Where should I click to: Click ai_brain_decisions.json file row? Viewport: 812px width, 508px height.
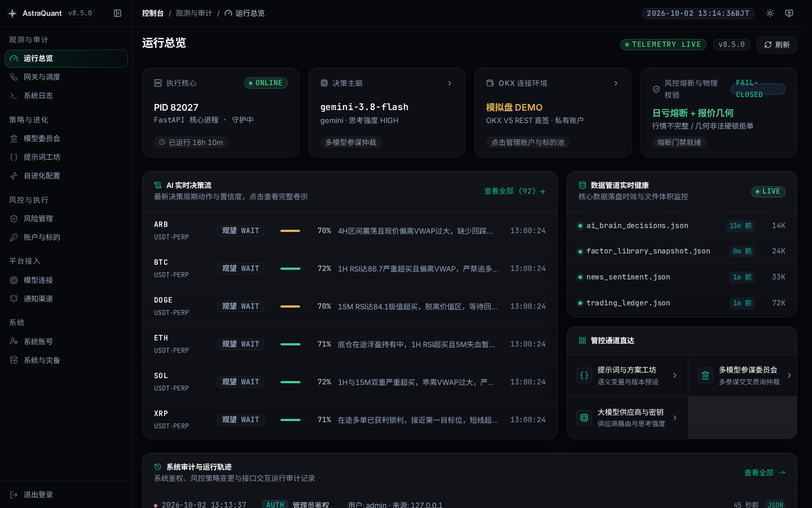[x=682, y=226]
